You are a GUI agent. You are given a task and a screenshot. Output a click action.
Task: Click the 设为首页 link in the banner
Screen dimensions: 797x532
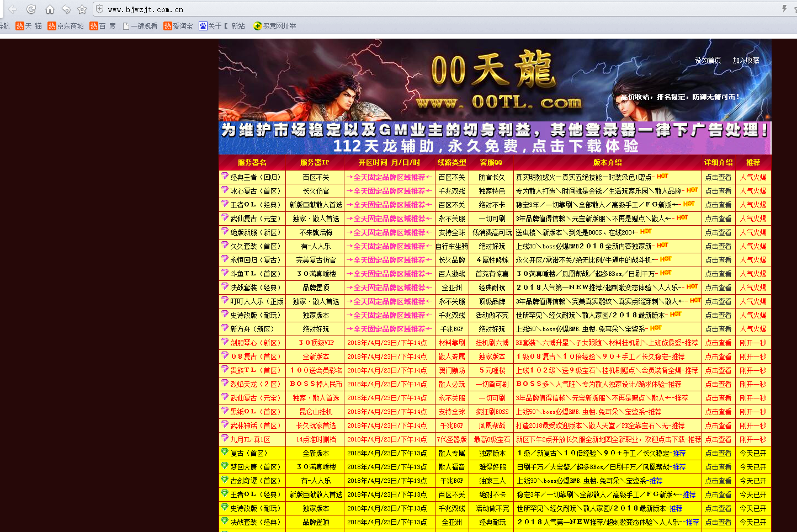tap(708, 60)
